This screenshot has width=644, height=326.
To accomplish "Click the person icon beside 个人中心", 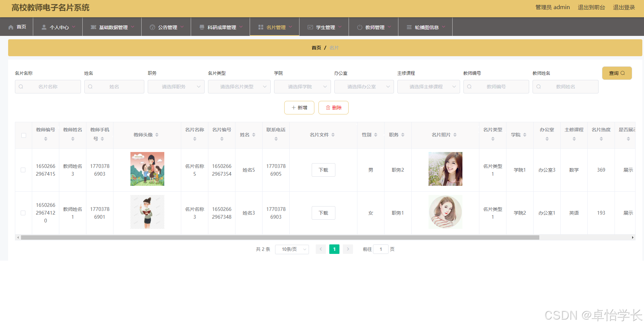I will click(x=44, y=27).
